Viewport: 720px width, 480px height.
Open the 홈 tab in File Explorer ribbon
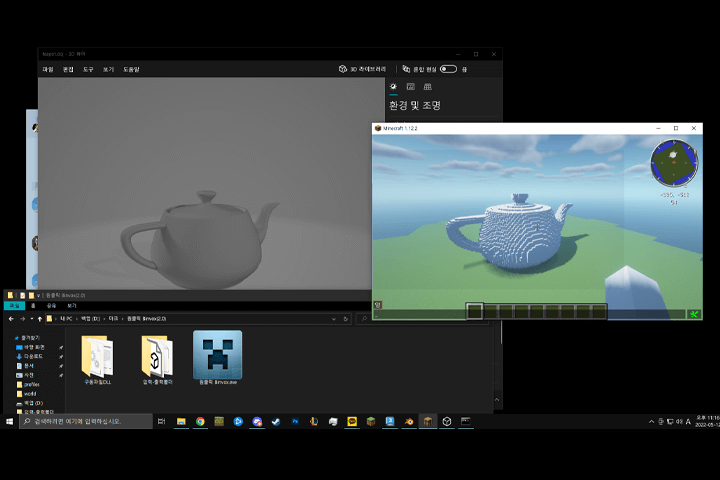(x=33, y=305)
